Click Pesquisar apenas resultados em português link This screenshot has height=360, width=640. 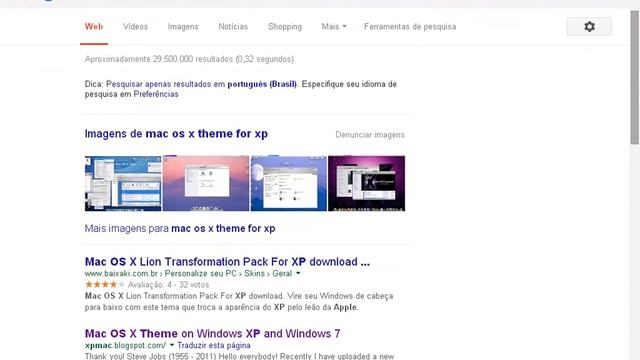point(201,84)
